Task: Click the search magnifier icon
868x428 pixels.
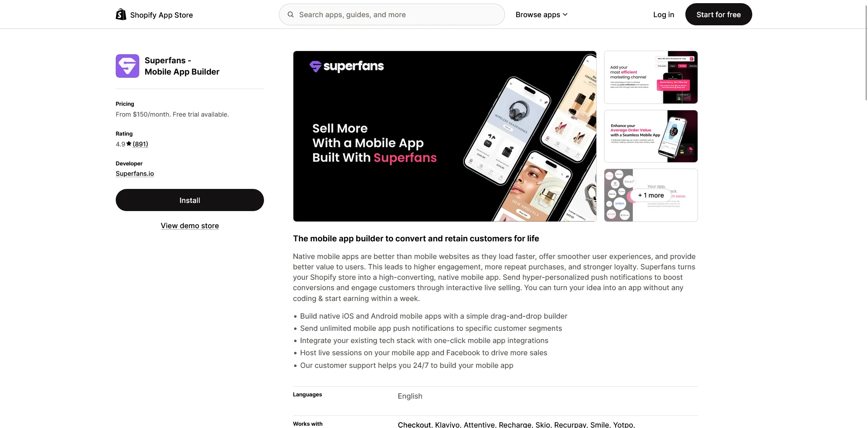Action: [291, 14]
